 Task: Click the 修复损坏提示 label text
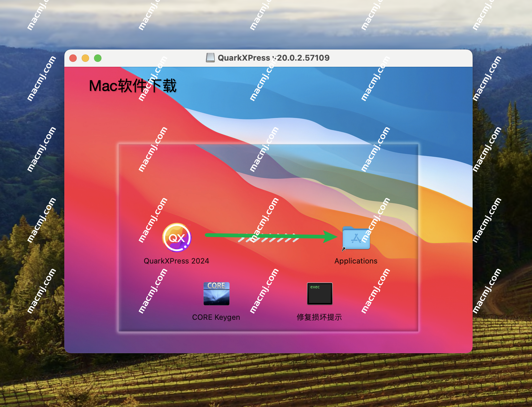[319, 317]
